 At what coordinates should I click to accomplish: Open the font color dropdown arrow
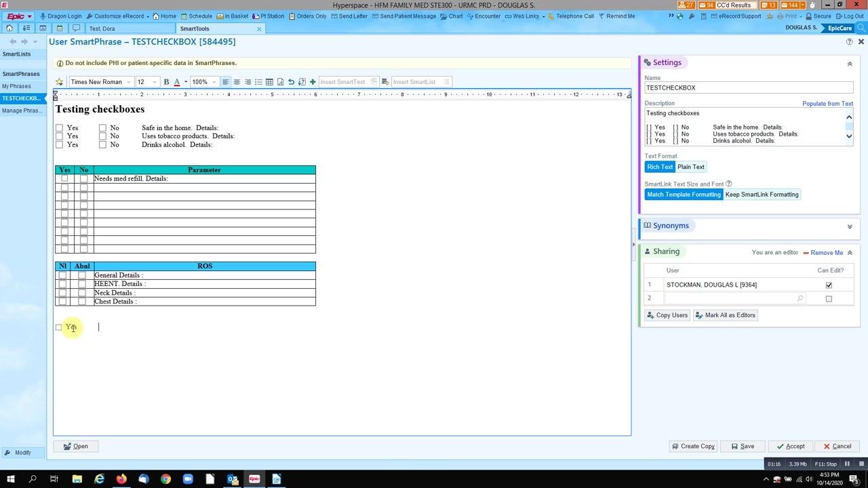pos(186,82)
